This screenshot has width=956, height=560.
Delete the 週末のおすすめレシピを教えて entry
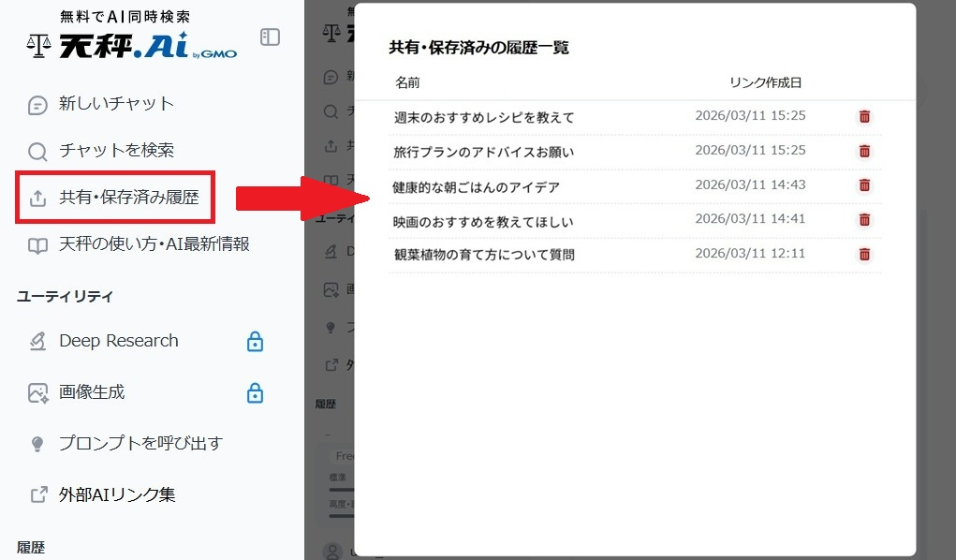point(864,116)
